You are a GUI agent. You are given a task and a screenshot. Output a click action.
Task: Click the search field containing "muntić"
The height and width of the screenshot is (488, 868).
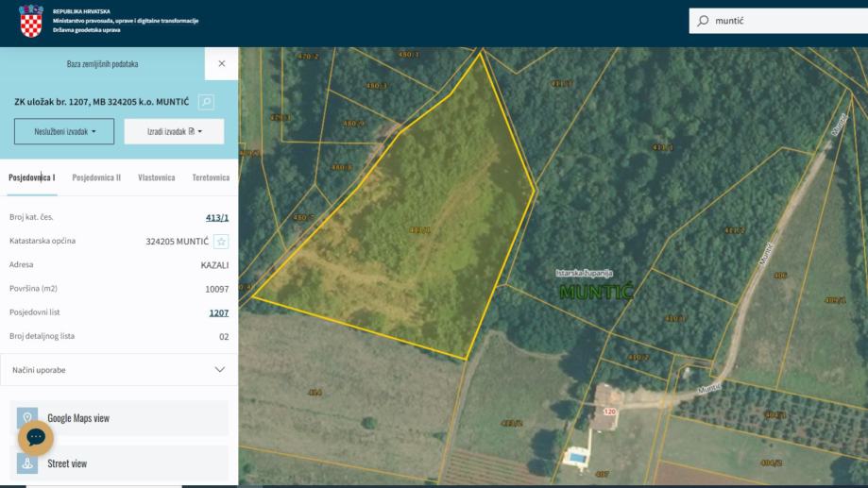point(778,21)
